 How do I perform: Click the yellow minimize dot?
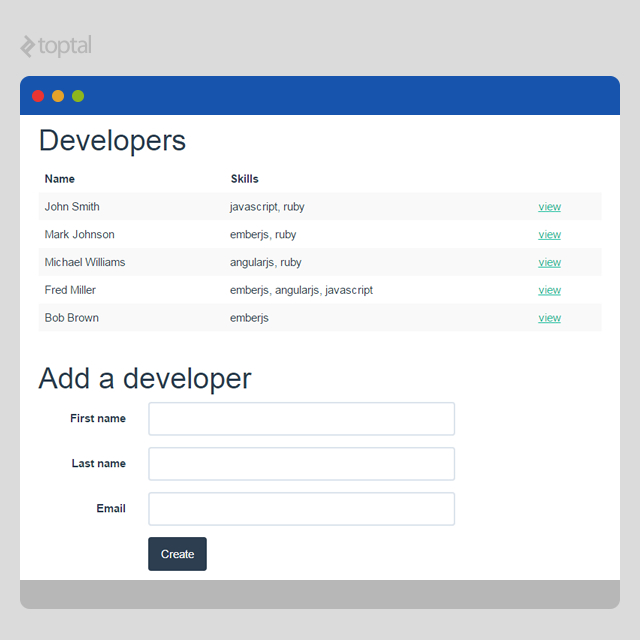coord(58,96)
